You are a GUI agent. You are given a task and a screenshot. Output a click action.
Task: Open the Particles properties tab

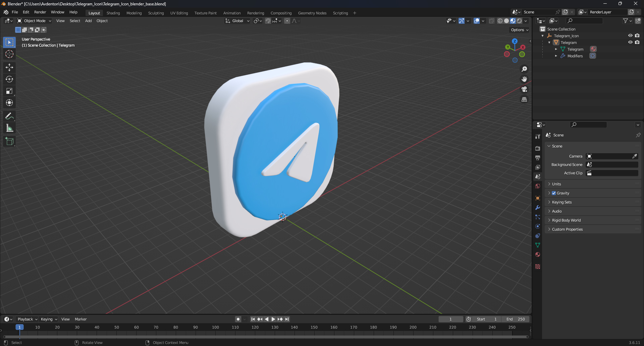pyautogui.click(x=538, y=217)
